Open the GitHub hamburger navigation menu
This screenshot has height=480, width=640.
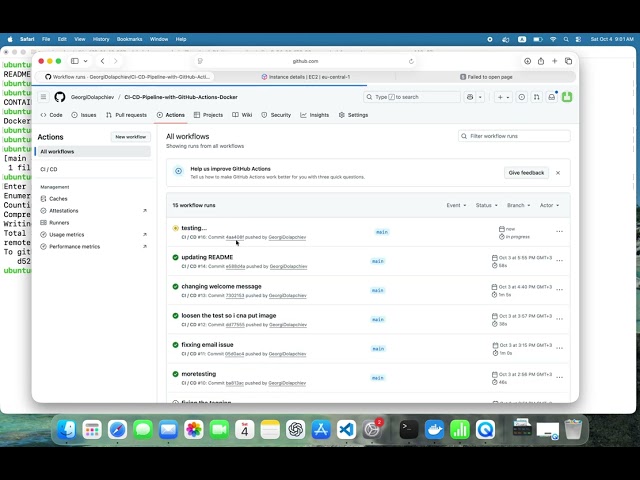[x=43, y=97]
